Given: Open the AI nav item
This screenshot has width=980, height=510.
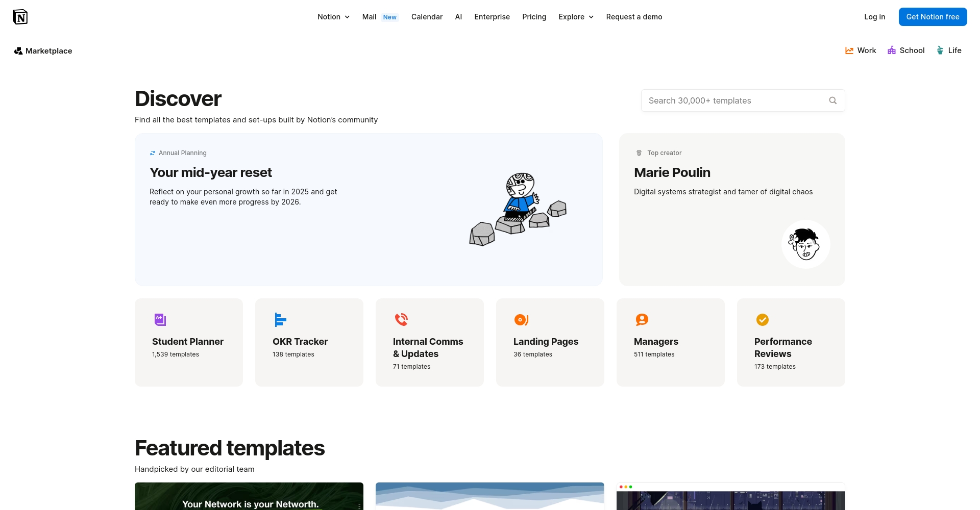Looking at the screenshot, I should click(x=458, y=17).
